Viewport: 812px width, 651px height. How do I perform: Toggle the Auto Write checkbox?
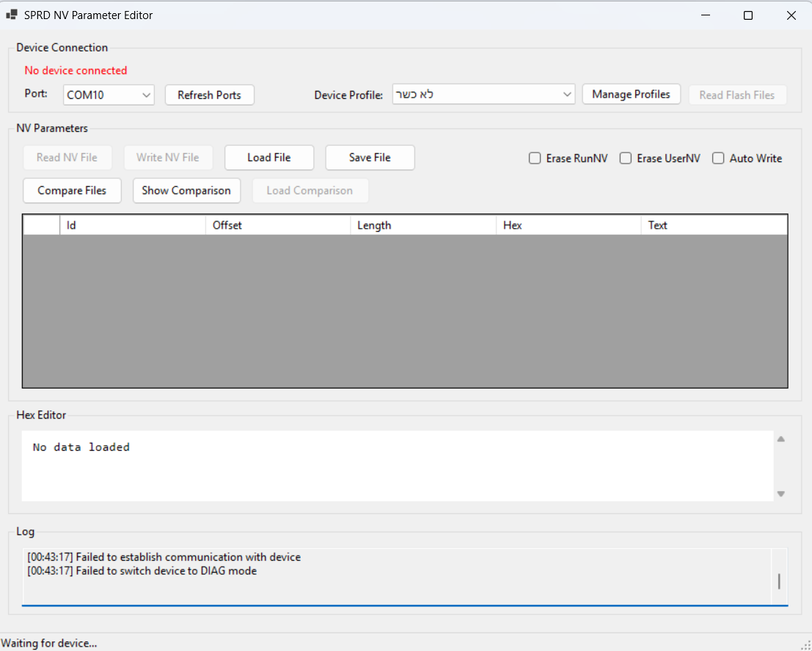click(718, 158)
